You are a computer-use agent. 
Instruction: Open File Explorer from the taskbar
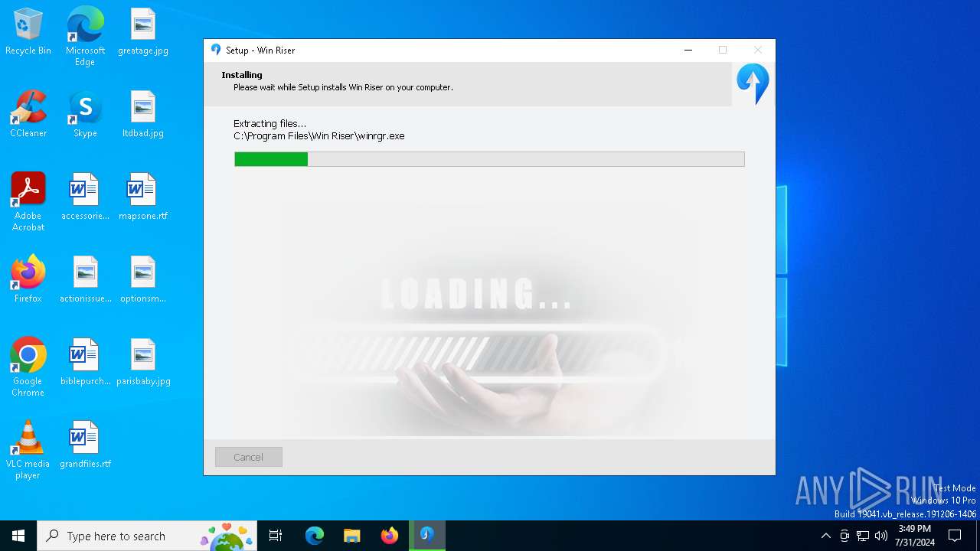(x=352, y=536)
